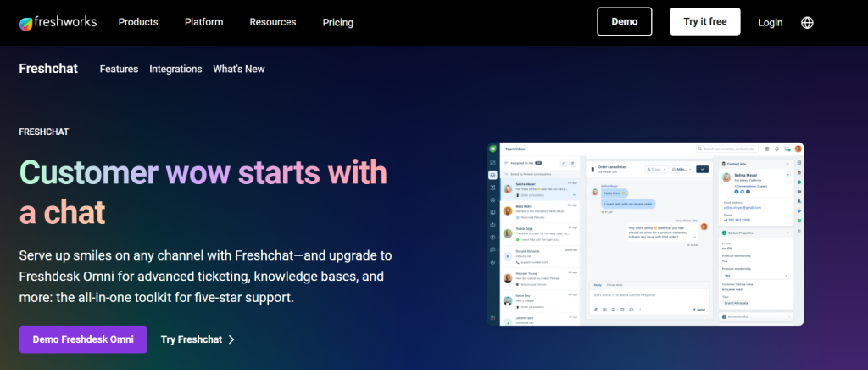
Task: Collapse the Contact Info panel chevron
Action: (x=787, y=164)
